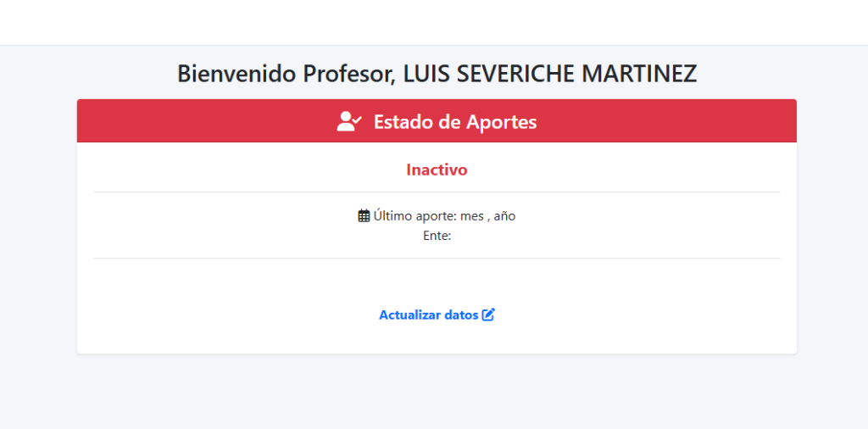The width and height of the screenshot is (868, 429).
Task: Click the word Actualizar in the blue link
Action: [x=409, y=315]
